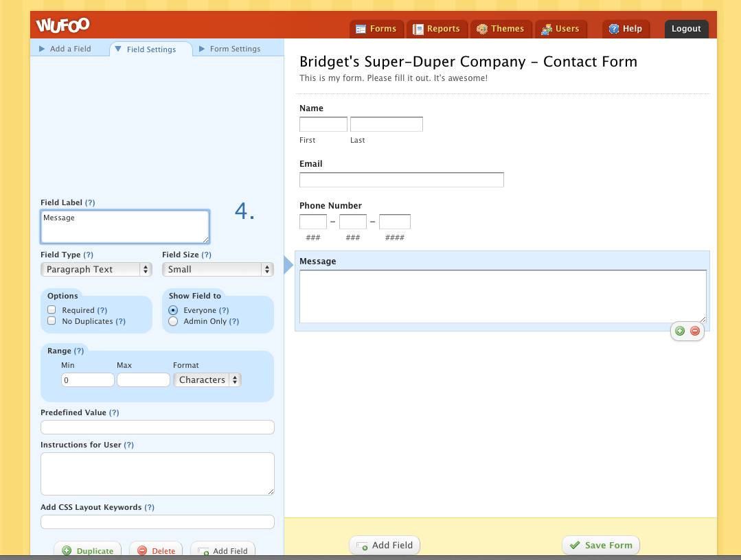Click the Logout button
The height and width of the screenshot is (560, 741).
(686, 29)
